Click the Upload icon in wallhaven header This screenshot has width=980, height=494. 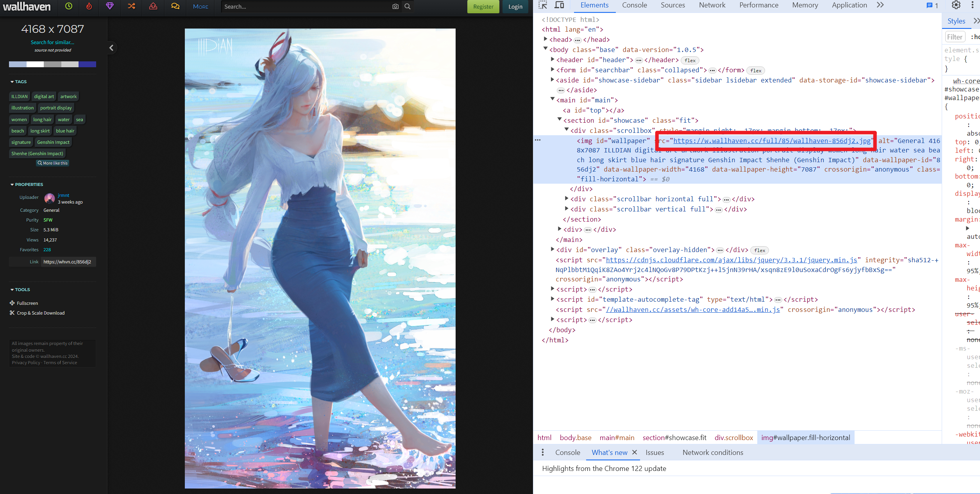click(x=153, y=6)
